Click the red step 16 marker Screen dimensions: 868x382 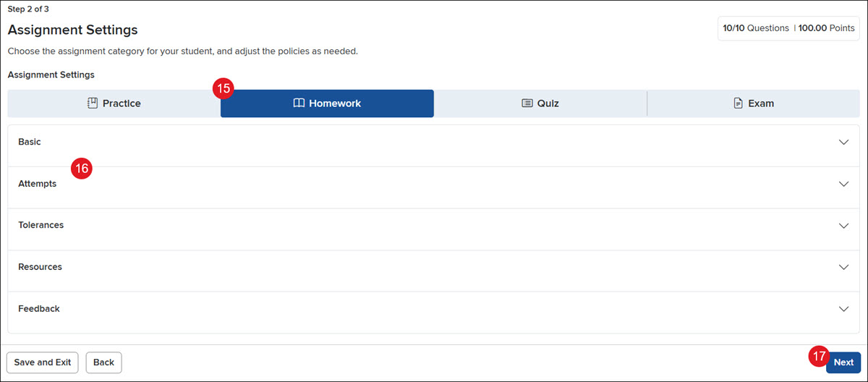pyautogui.click(x=82, y=168)
